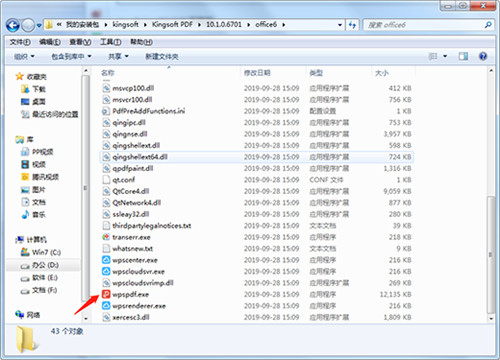This screenshot has height=360, width=500.
Task: Click the Forward navigation arrow button
Action: coord(28,25)
